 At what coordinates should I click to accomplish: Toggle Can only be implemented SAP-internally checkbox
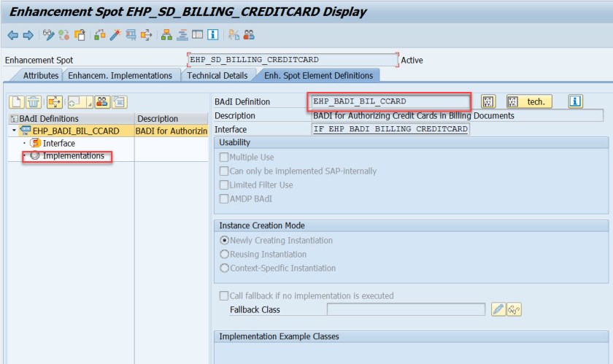point(224,171)
